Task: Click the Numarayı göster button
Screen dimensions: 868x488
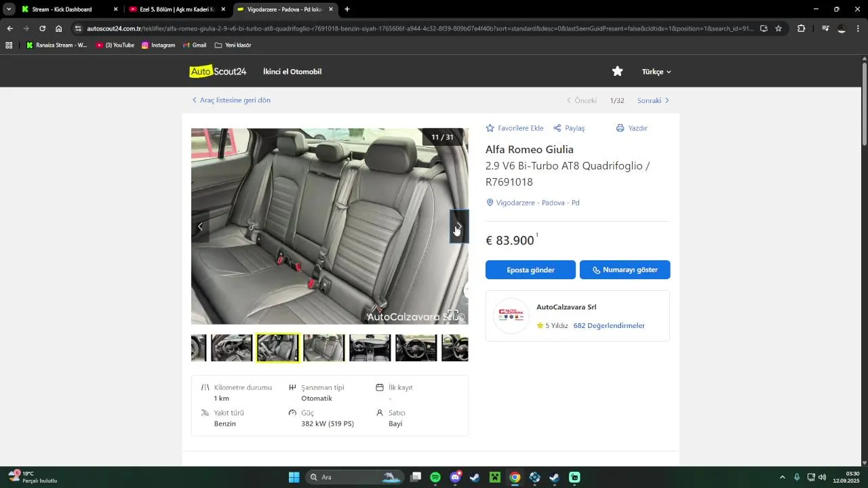Action: tap(625, 270)
